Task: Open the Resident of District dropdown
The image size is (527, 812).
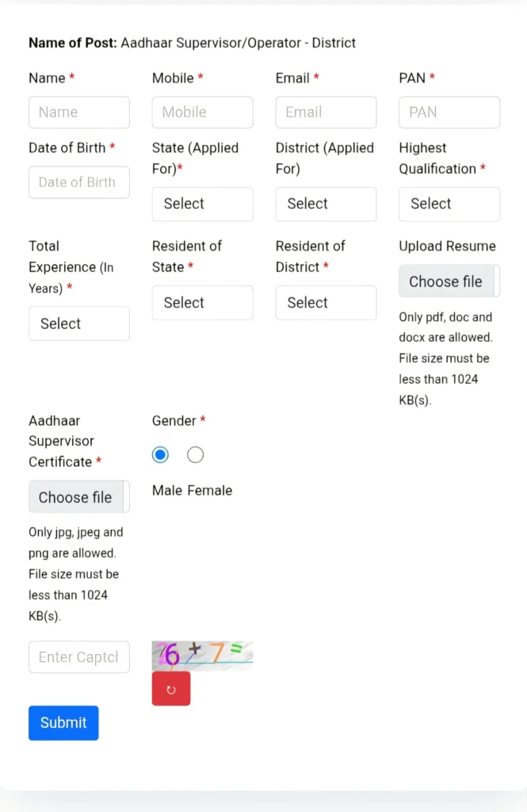Action: coord(326,303)
